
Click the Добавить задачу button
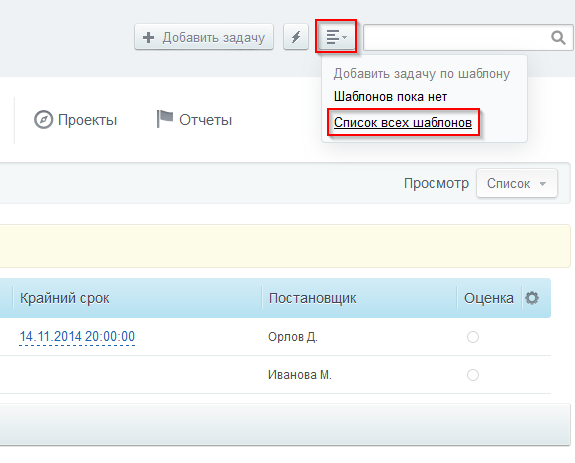[204, 37]
